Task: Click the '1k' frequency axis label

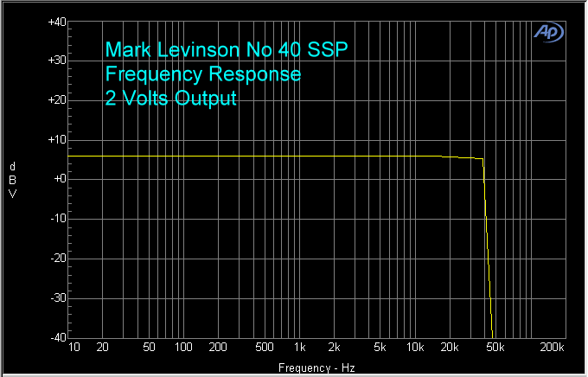Action: tap(300, 348)
